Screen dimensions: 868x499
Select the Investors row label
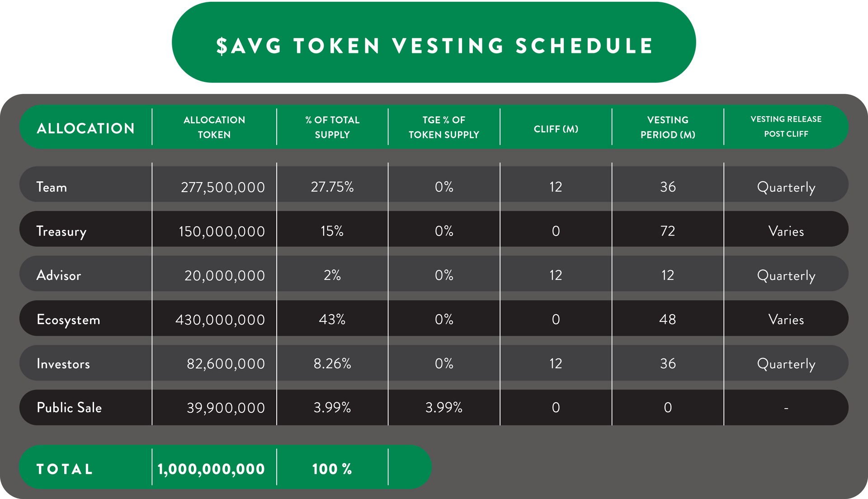(x=63, y=364)
